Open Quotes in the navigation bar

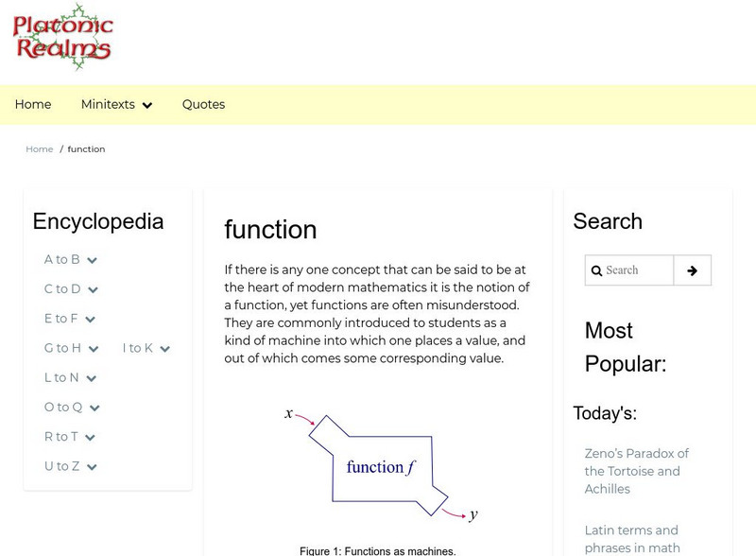203,105
